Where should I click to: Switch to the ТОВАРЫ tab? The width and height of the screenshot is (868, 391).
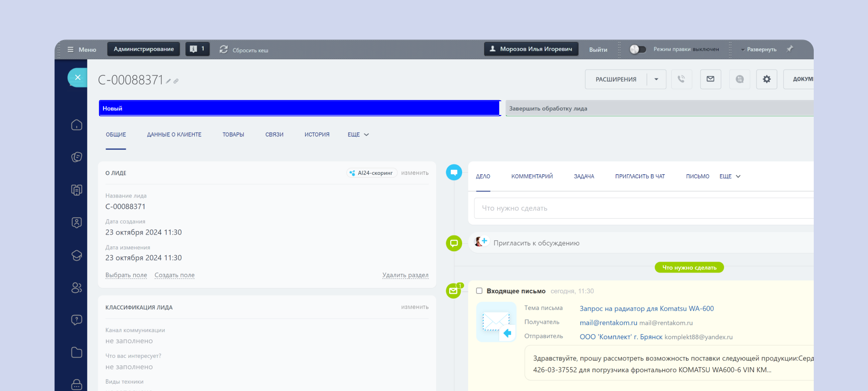click(x=233, y=134)
